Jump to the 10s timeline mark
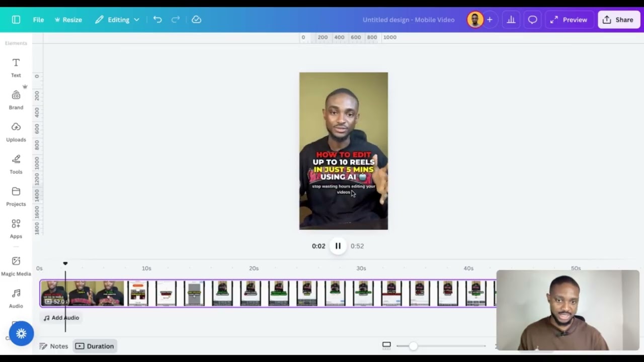 146,268
